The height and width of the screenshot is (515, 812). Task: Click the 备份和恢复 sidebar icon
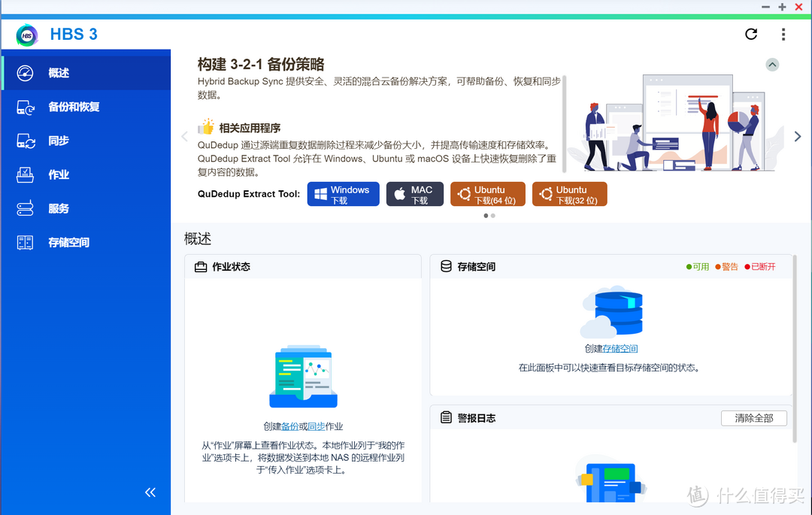25,107
